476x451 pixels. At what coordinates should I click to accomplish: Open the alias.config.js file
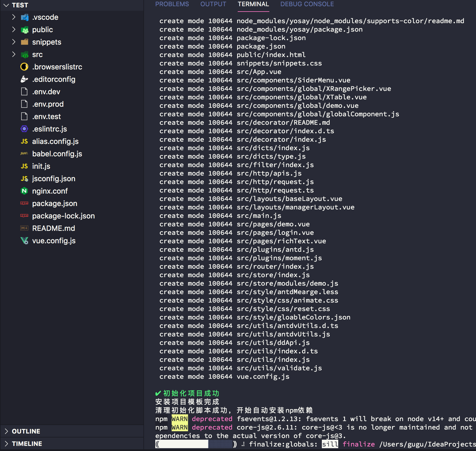[55, 141]
